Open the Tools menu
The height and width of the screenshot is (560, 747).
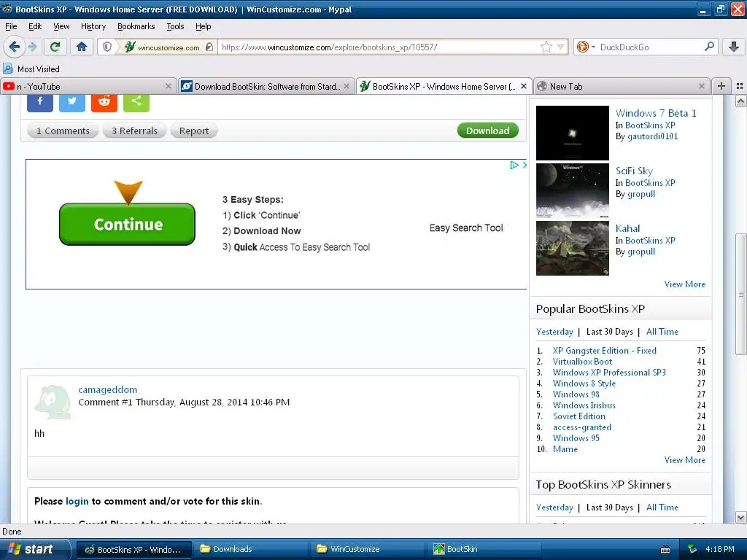pos(175,27)
